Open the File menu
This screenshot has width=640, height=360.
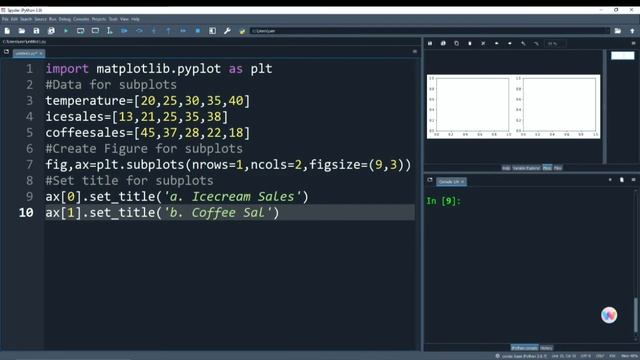pyautogui.click(x=5, y=19)
